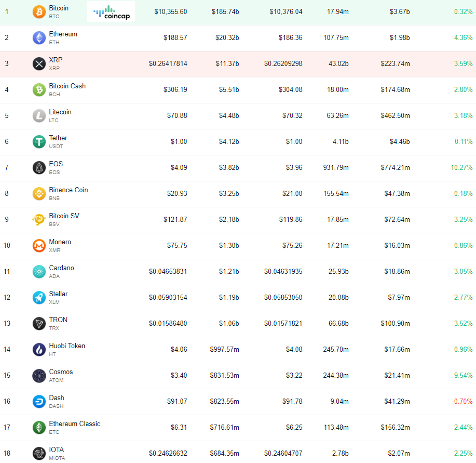Open the Ethereum name link
This screenshot has width=476, height=463.
tap(63, 34)
